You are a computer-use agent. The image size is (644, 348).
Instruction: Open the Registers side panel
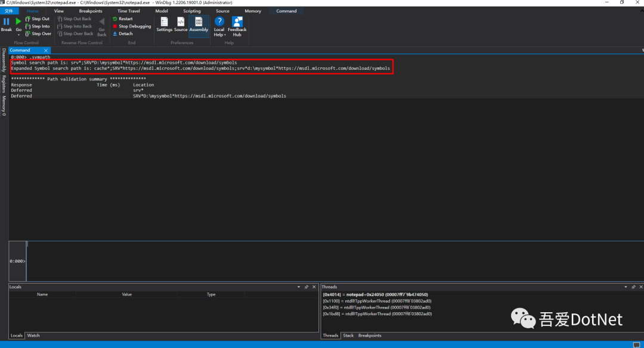(x=4, y=83)
